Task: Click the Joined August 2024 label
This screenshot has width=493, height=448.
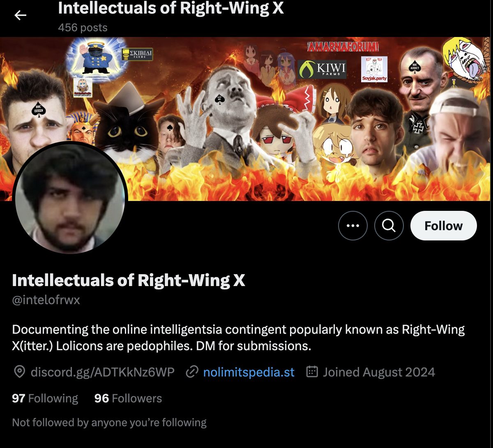Action: 379,372
